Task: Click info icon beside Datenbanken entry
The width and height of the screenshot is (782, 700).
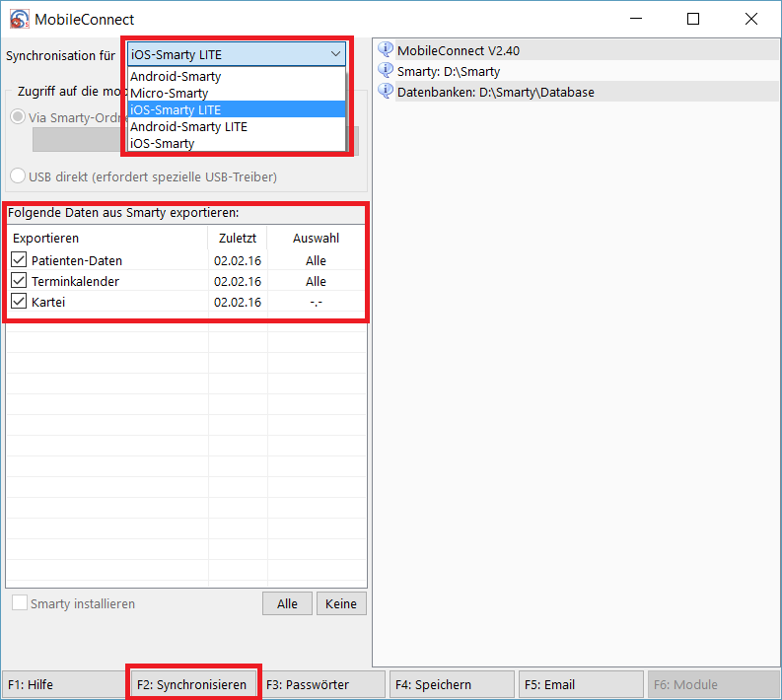Action: pos(386,91)
